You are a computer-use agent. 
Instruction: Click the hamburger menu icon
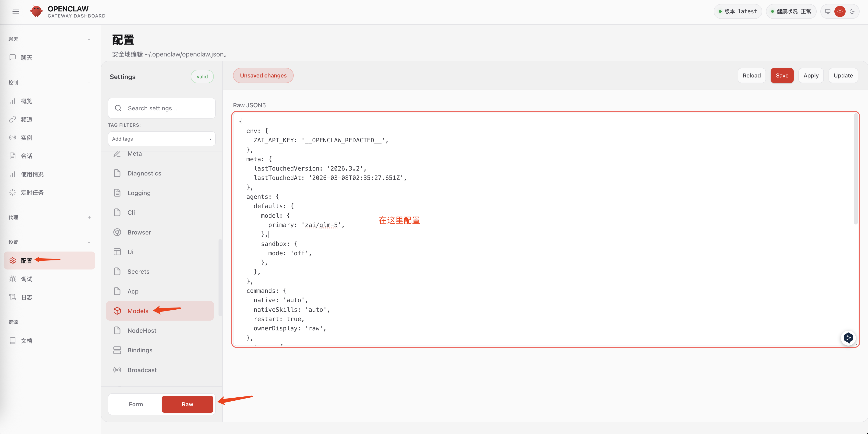coord(16,11)
